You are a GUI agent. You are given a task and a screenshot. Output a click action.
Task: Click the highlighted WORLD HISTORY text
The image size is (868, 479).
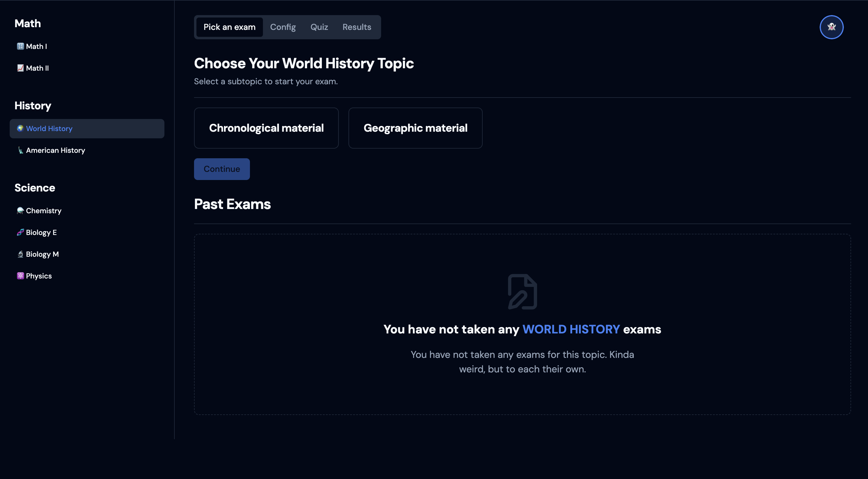[x=571, y=329]
